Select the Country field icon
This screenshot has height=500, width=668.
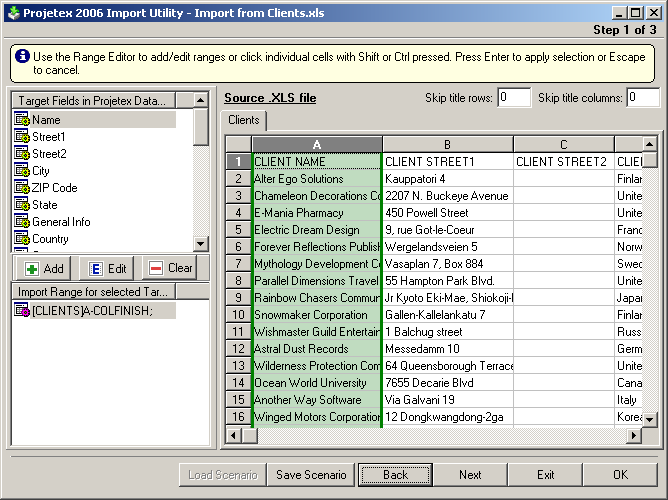point(21,239)
